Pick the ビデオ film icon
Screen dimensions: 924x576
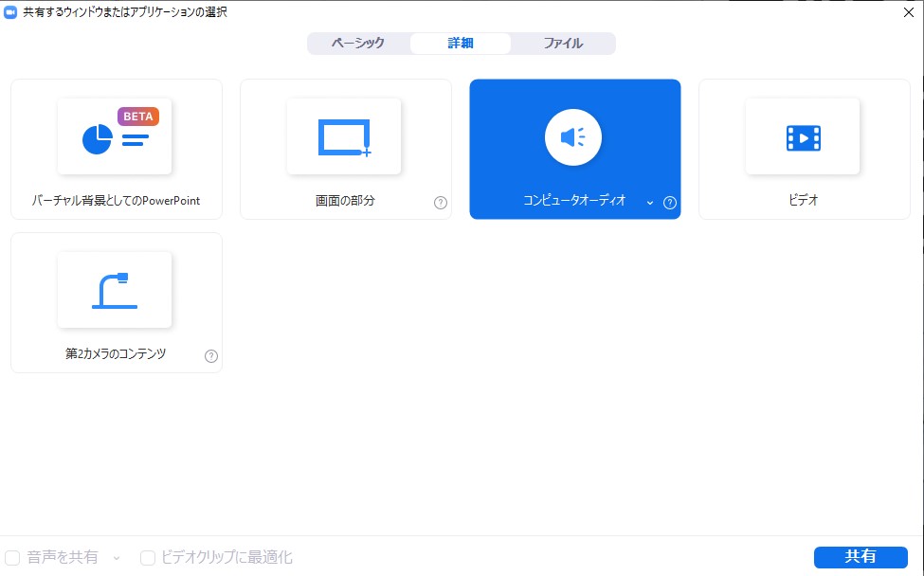803,136
